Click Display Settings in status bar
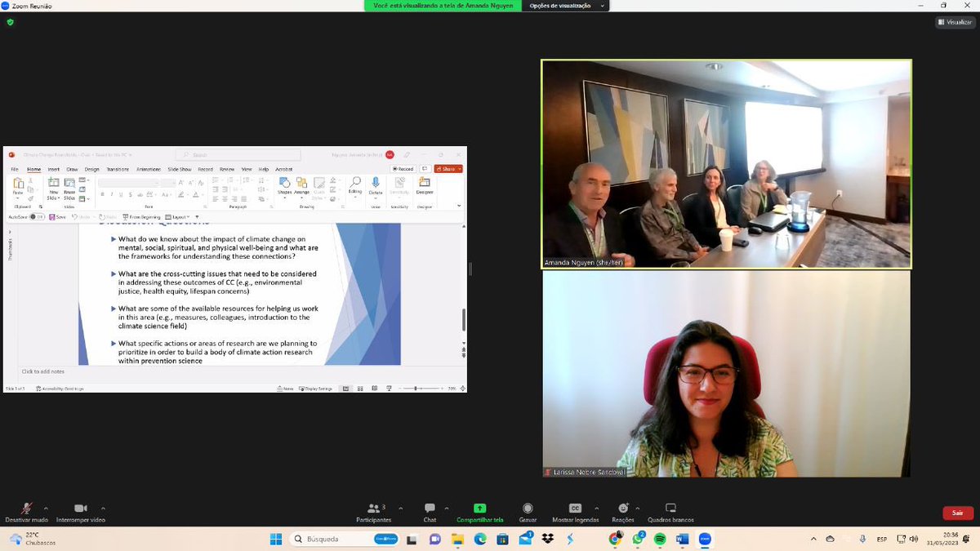Image resolution: width=980 pixels, height=551 pixels. click(315, 389)
